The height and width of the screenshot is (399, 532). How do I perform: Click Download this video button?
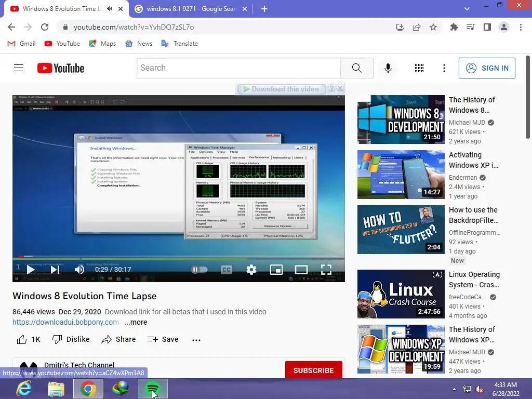281,89
